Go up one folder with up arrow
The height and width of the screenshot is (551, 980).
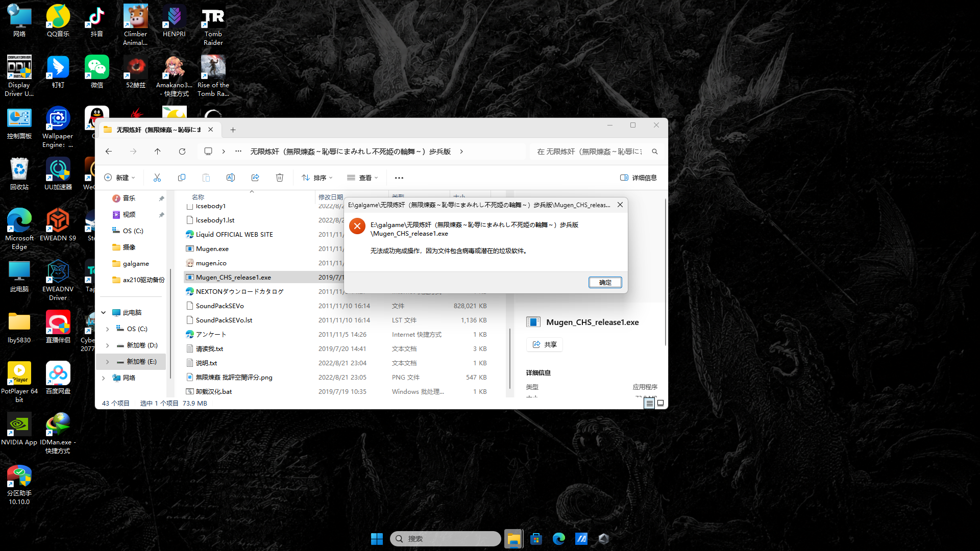pyautogui.click(x=158, y=152)
